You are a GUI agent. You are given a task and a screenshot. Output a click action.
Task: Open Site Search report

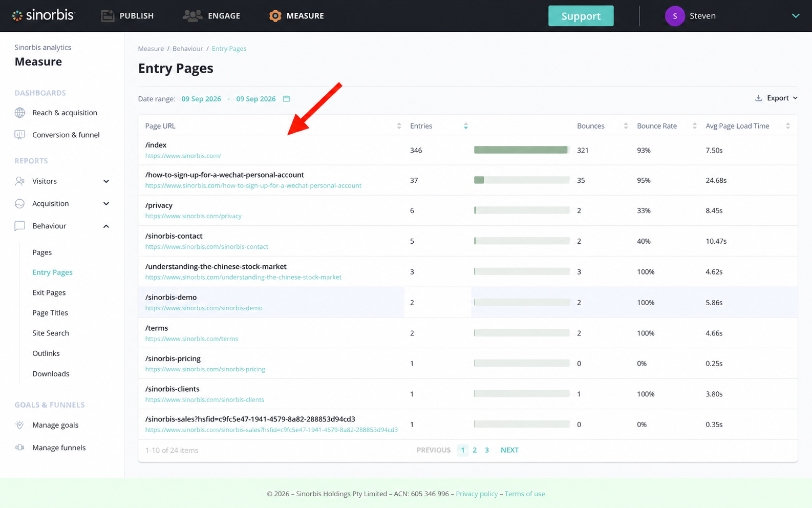point(51,333)
